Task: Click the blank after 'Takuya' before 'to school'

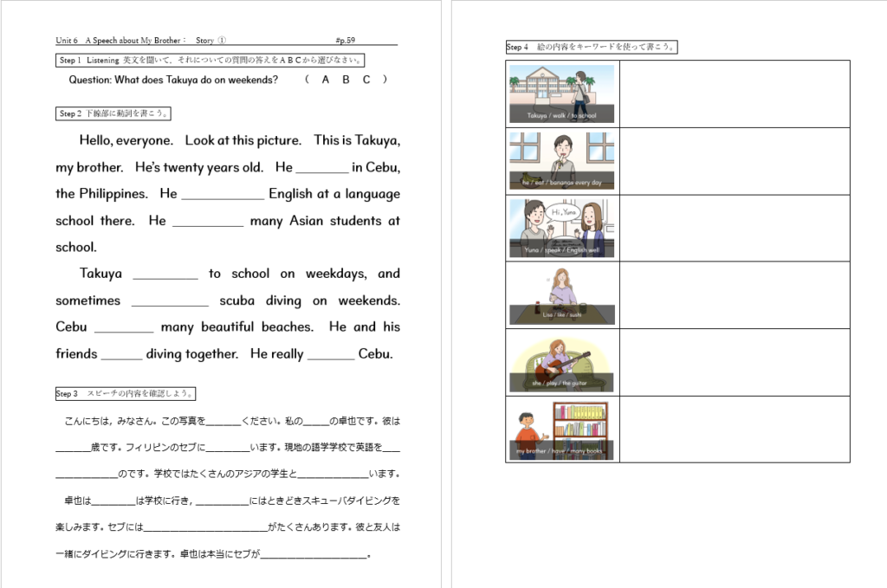Action: click(165, 275)
